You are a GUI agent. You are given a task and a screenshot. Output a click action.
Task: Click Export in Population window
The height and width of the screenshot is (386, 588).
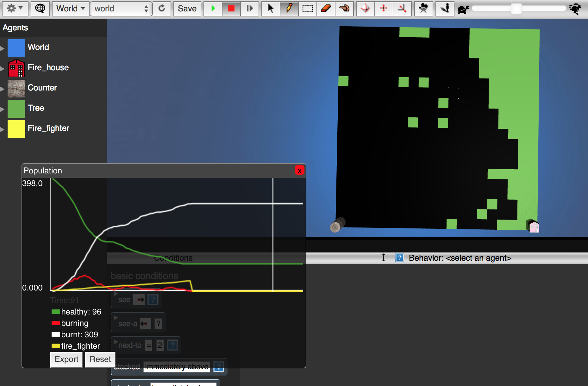coord(66,359)
